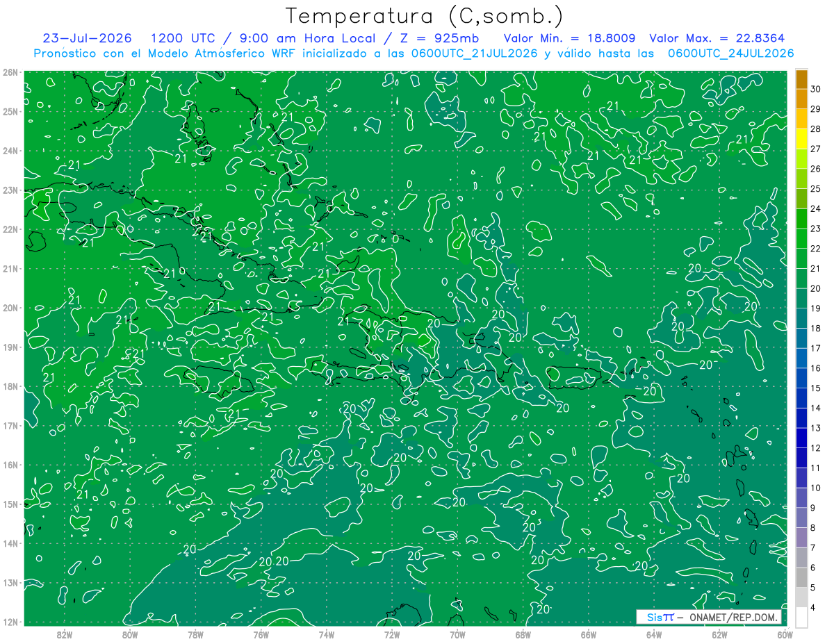Select the purple legend swatch between 7 and 8

[801, 537]
